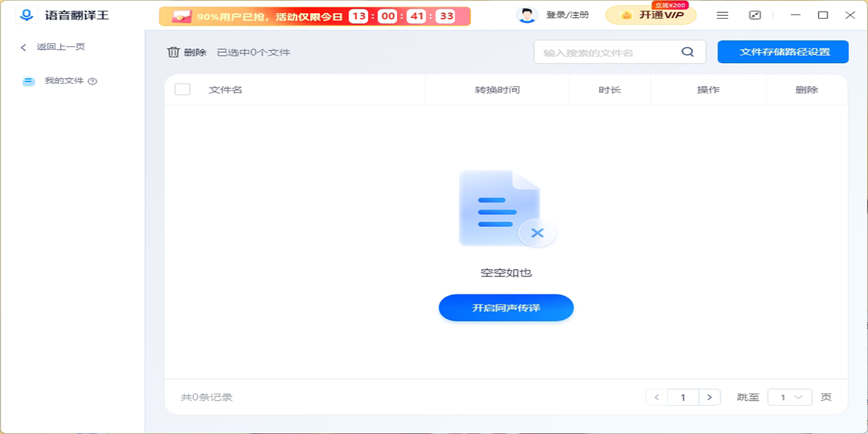Go to next page with right arrow
Screen dimensions: 868x434
[710, 396]
